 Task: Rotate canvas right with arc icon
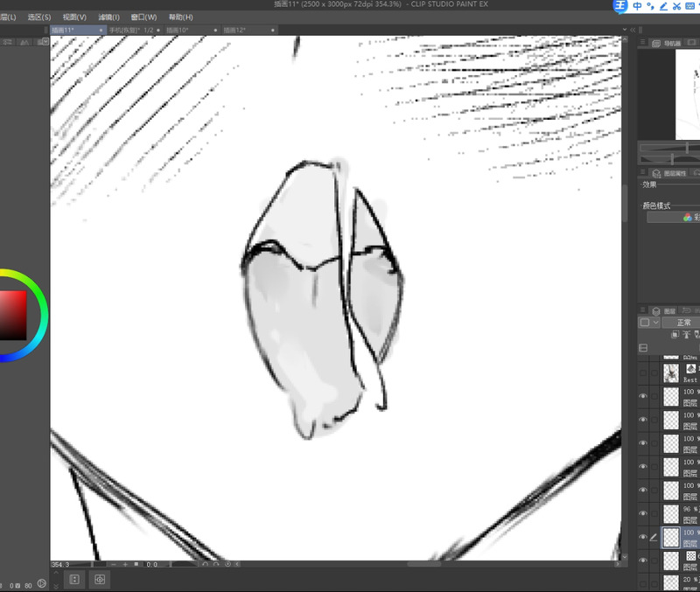point(216,564)
